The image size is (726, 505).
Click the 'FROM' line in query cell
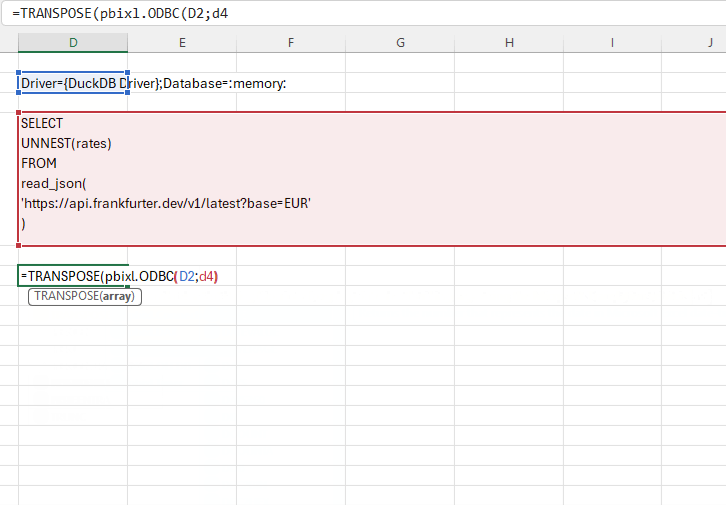click(39, 163)
